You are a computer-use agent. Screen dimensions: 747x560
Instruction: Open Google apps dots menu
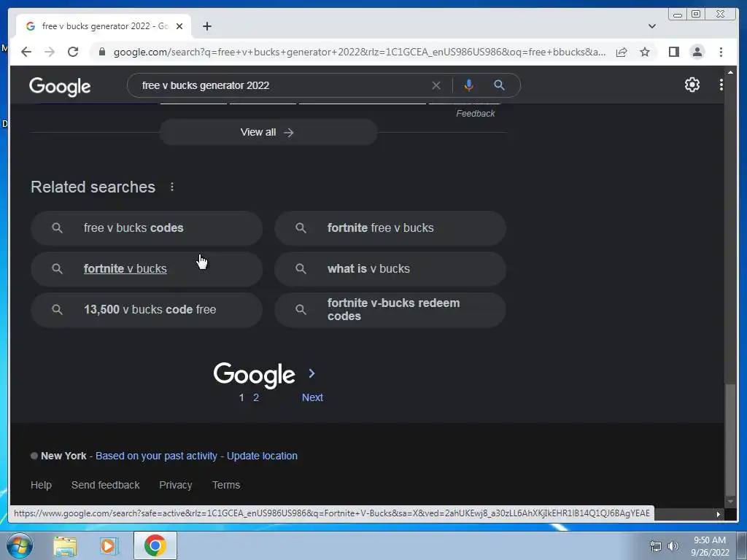tap(721, 85)
